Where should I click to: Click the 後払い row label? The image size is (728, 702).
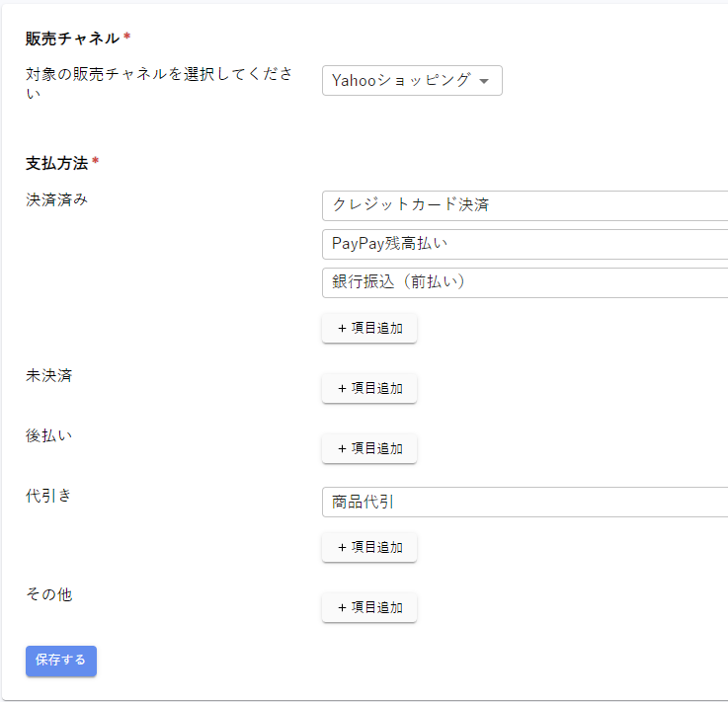point(48,435)
